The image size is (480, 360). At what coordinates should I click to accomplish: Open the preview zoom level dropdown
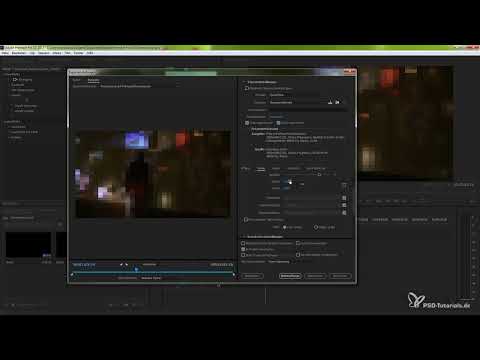(x=149, y=265)
